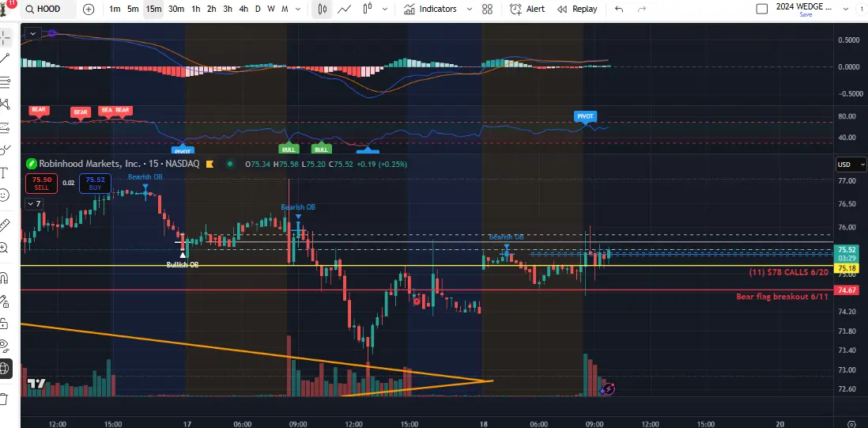Open the Indicators dialog
Image resolution: width=868 pixels, height=428 pixels.
430,9
